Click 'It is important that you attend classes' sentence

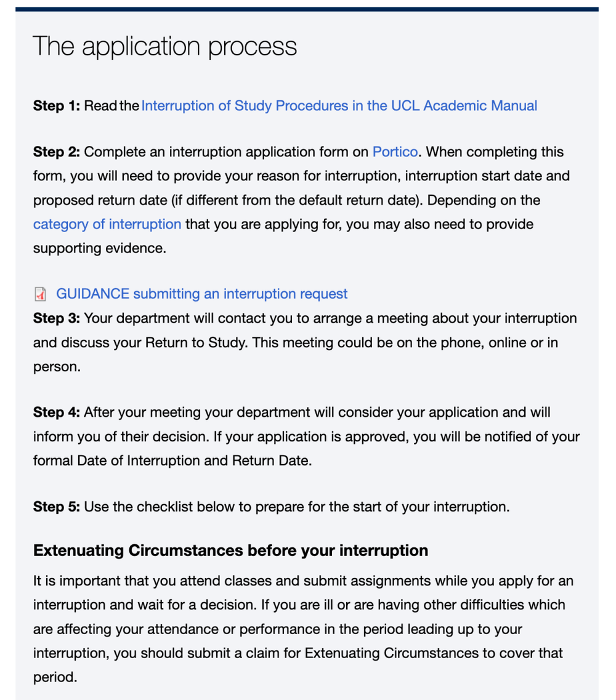click(160, 581)
